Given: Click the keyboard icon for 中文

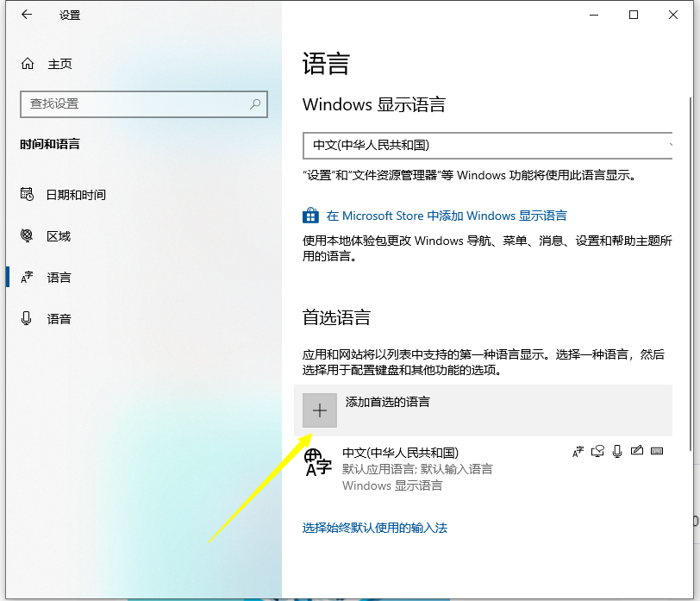Looking at the screenshot, I should coord(658,451).
